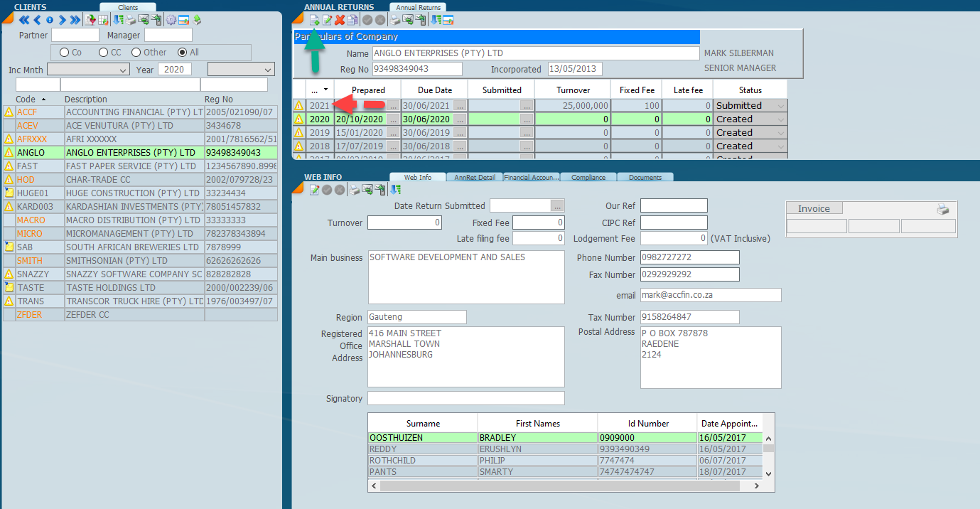Click the Invoice panel printer icon
The height and width of the screenshot is (509, 980).
942,209
